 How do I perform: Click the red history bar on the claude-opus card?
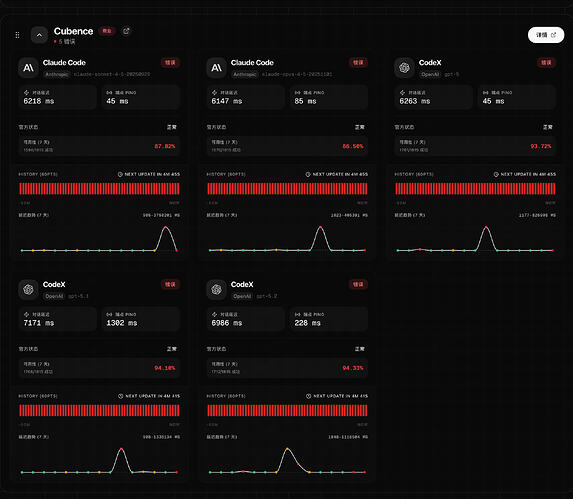(x=287, y=189)
